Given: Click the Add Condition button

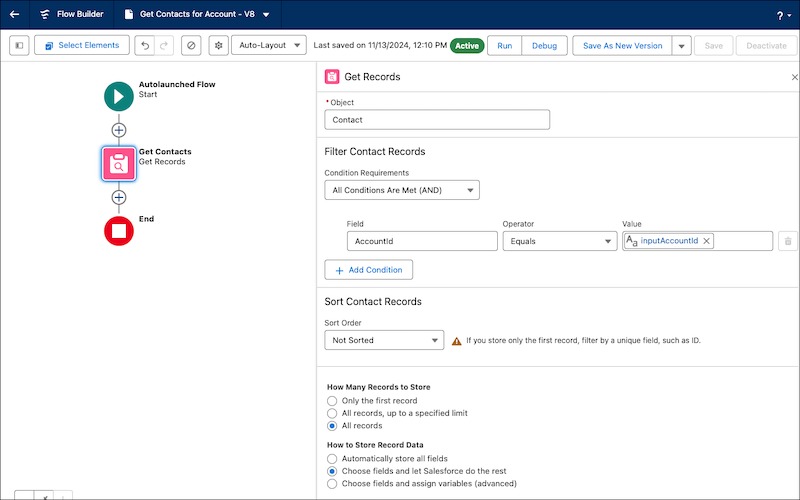Looking at the screenshot, I should coord(368,270).
